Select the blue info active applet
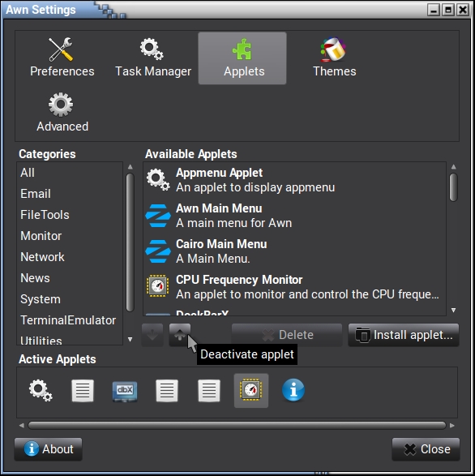Image resolution: width=475 pixels, height=476 pixels. pos(293,391)
